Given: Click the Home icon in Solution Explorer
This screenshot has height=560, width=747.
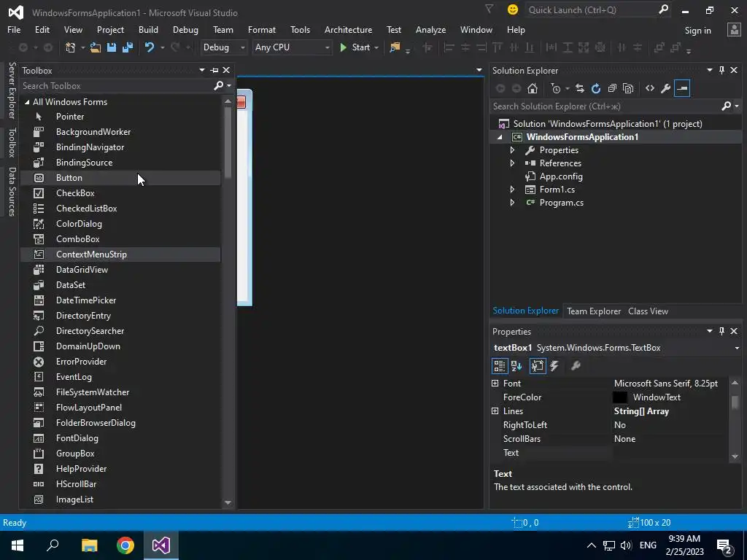Looking at the screenshot, I should tap(533, 88).
